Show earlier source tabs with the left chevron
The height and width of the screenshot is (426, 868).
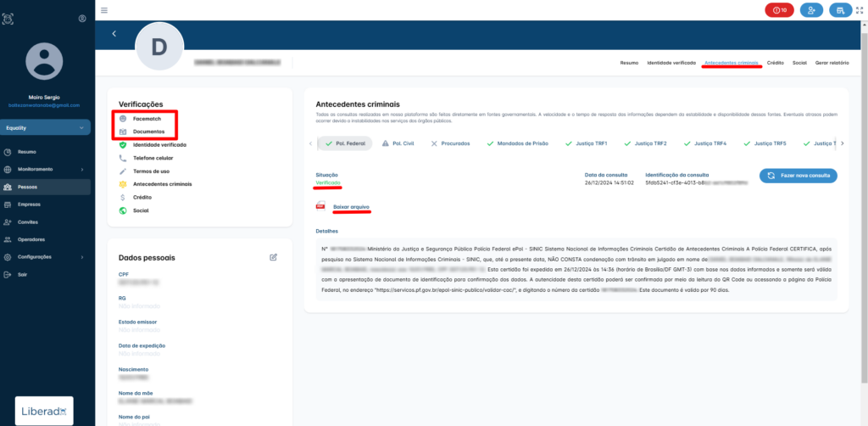click(x=310, y=143)
